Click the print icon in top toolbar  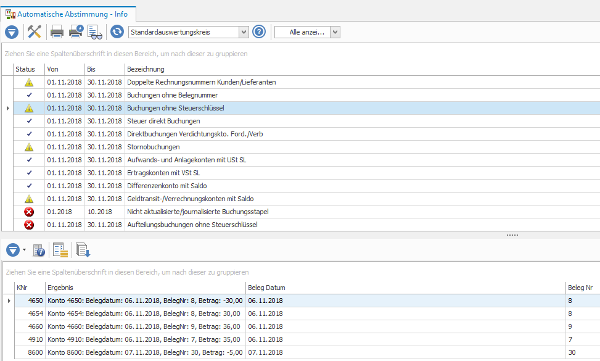click(x=57, y=32)
